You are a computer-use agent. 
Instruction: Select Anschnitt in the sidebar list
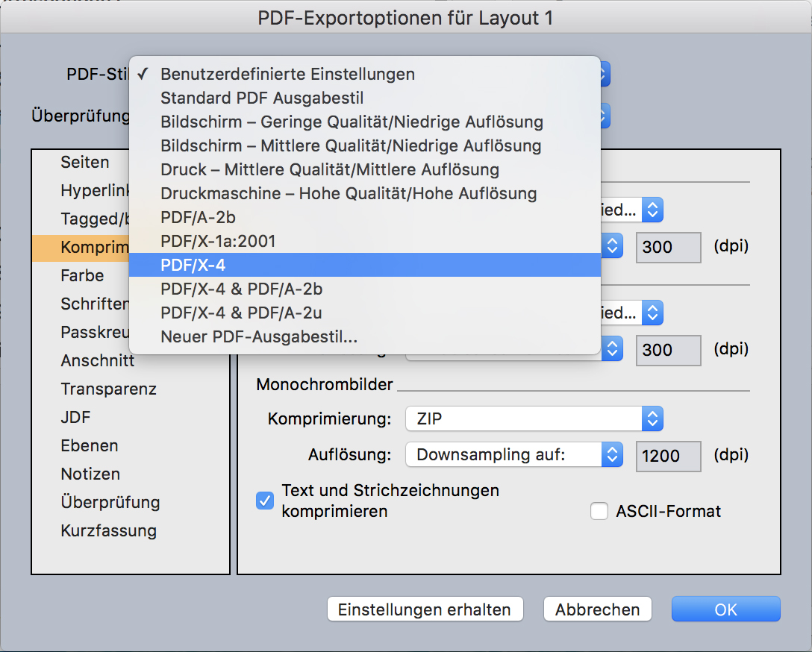pos(97,360)
